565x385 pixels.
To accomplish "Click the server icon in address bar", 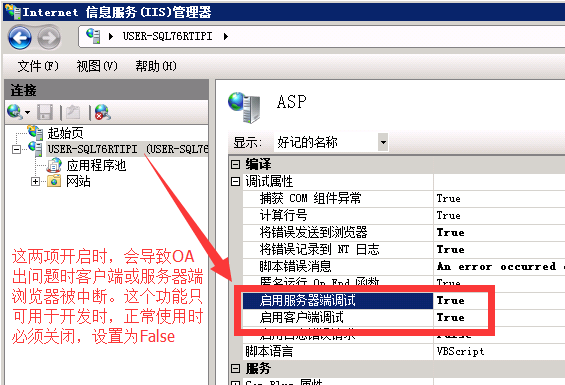I will pyautogui.click(x=93, y=36).
